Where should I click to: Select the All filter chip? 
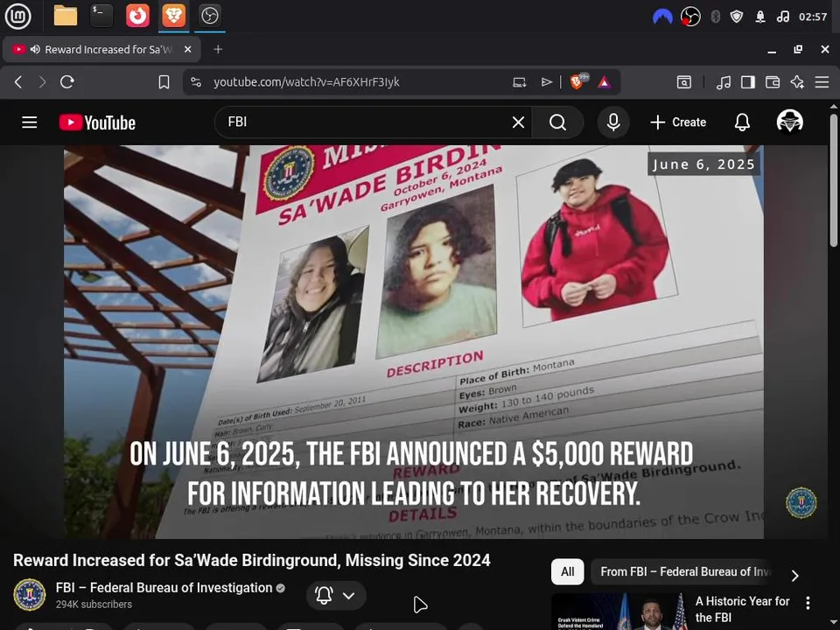click(x=567, y=571)
